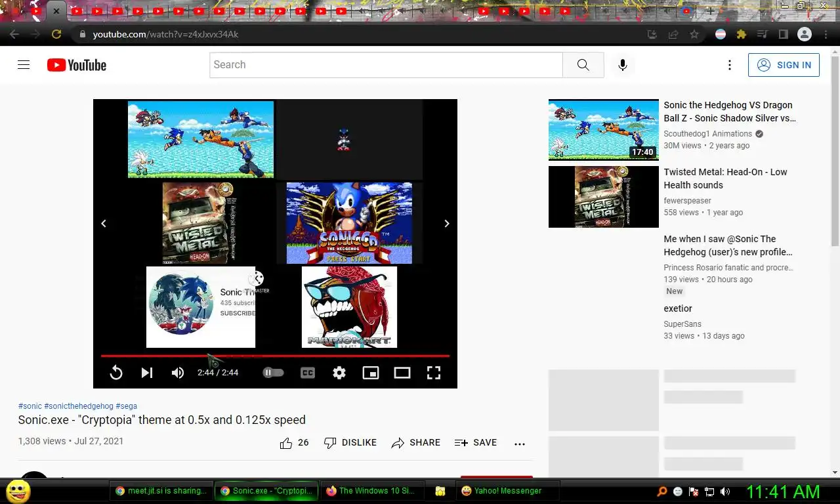Enter full screen mode
The image size is (840, 504).
pos(433,373)
